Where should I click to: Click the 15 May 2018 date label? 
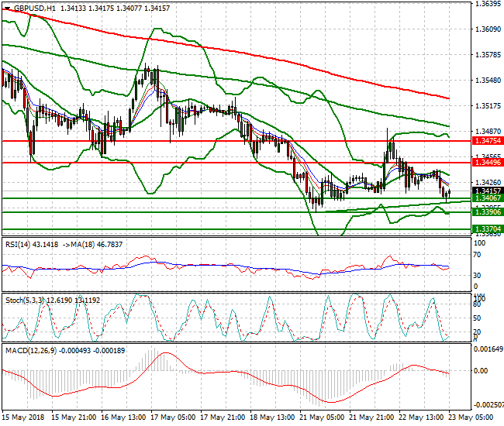click(22, 417)
